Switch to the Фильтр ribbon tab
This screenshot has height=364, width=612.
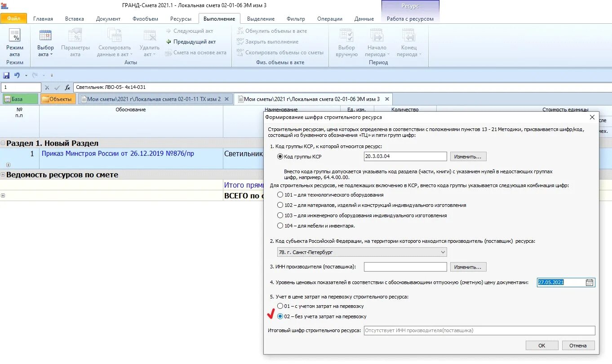(296, 19)
